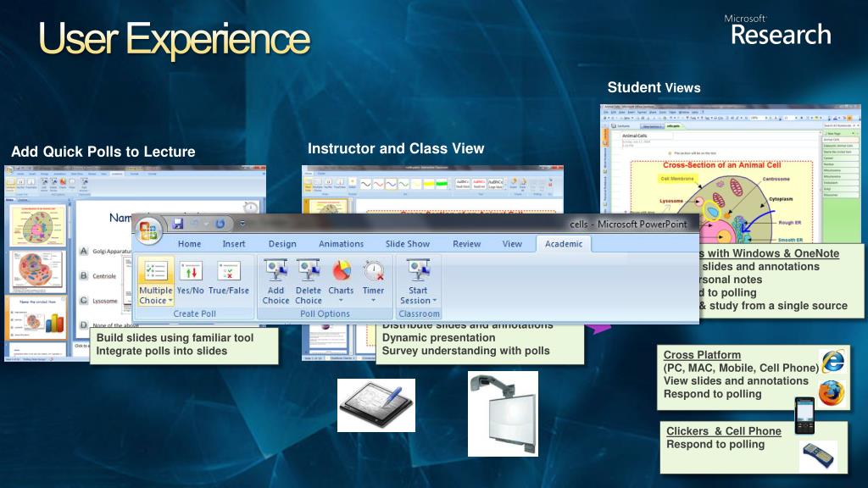Click "Build slides using familiar tool" text
The height and width of the screenshot is (488, 868).
point(175,337)
